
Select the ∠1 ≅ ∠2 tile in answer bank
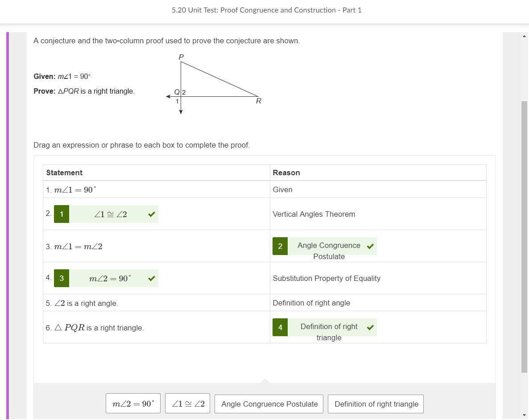point(188,404)
